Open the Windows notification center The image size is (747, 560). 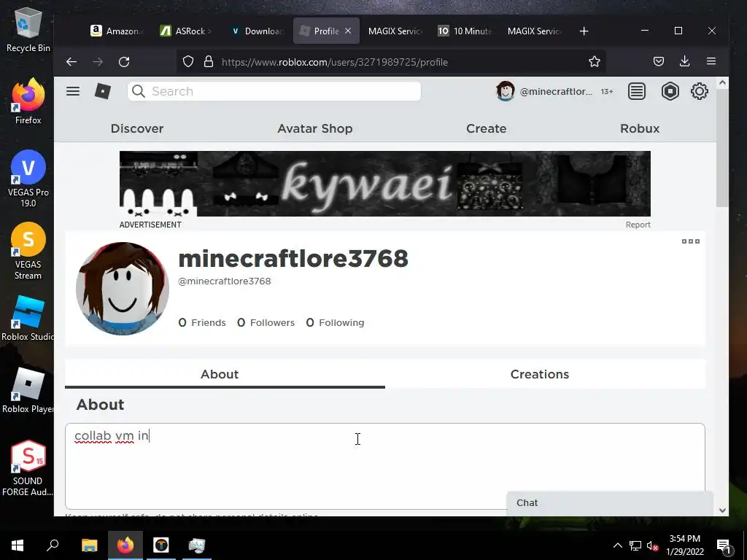pyautogui.click(x=724, y=545)
